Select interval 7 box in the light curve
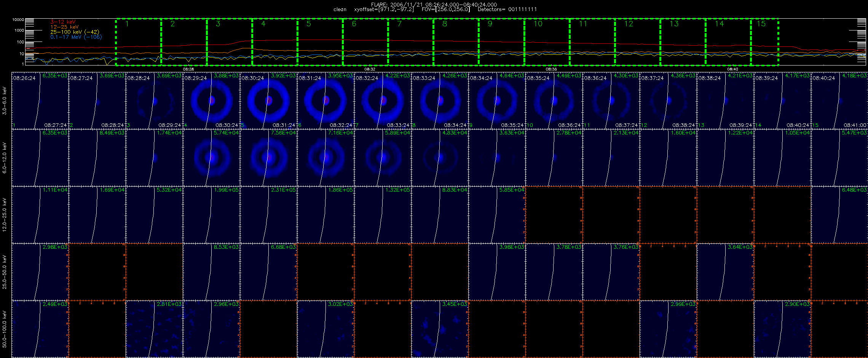This screenshot has width=868, height=358. coord(411,42)
